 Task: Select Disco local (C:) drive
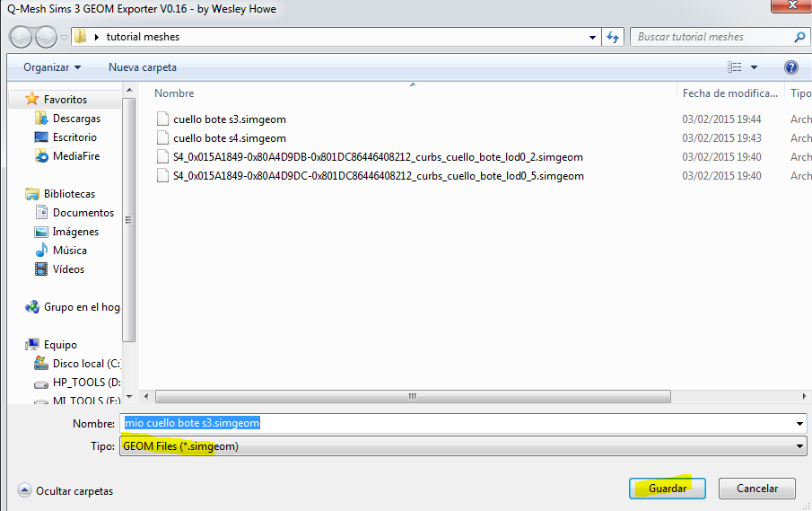(85, 364)
